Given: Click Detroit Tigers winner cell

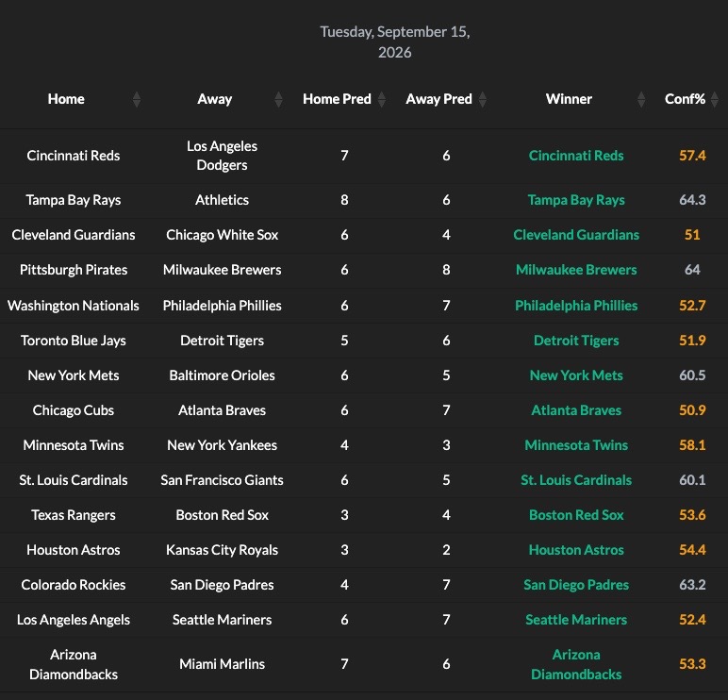Looking at the screenshot, I should [576, 341].
